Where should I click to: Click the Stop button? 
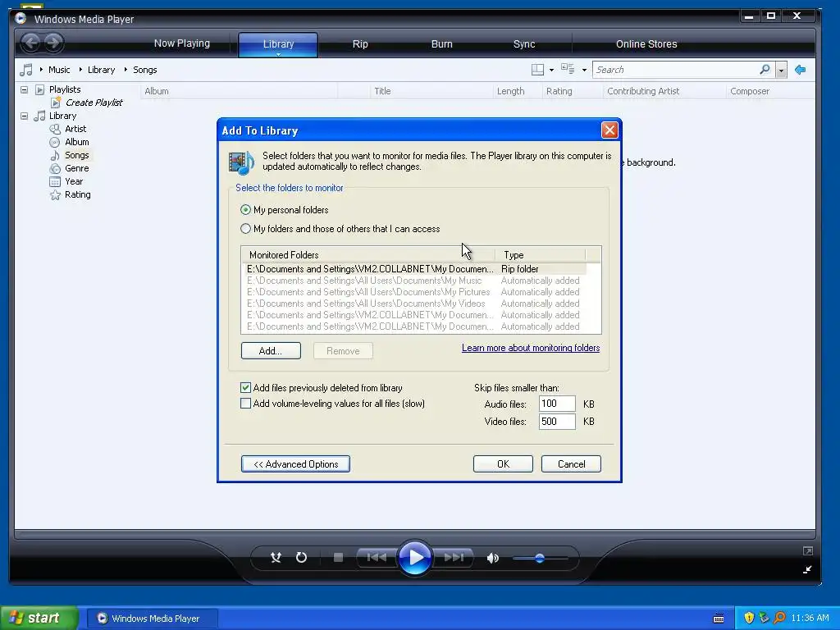(338, 558)
